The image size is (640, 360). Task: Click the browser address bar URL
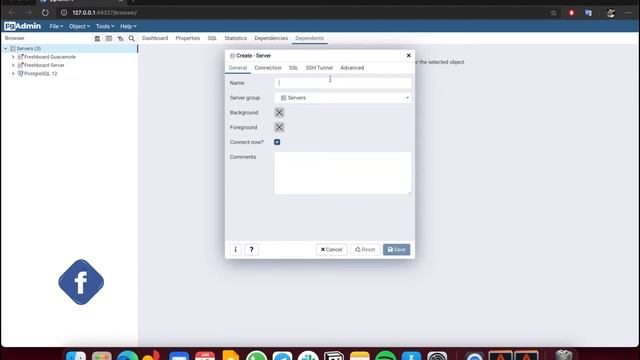(x=104, y=13)
